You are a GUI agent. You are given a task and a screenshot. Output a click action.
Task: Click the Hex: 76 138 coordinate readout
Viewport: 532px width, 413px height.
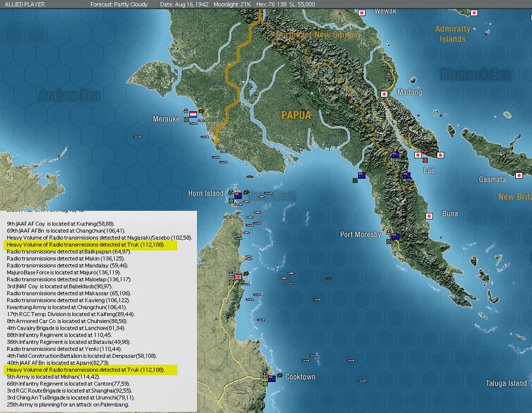(271, 4)
